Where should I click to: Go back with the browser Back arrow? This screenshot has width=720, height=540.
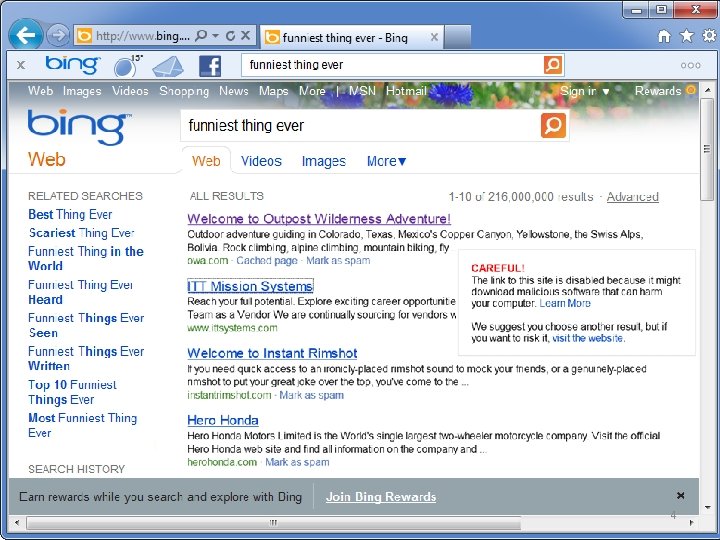(26, 35)
